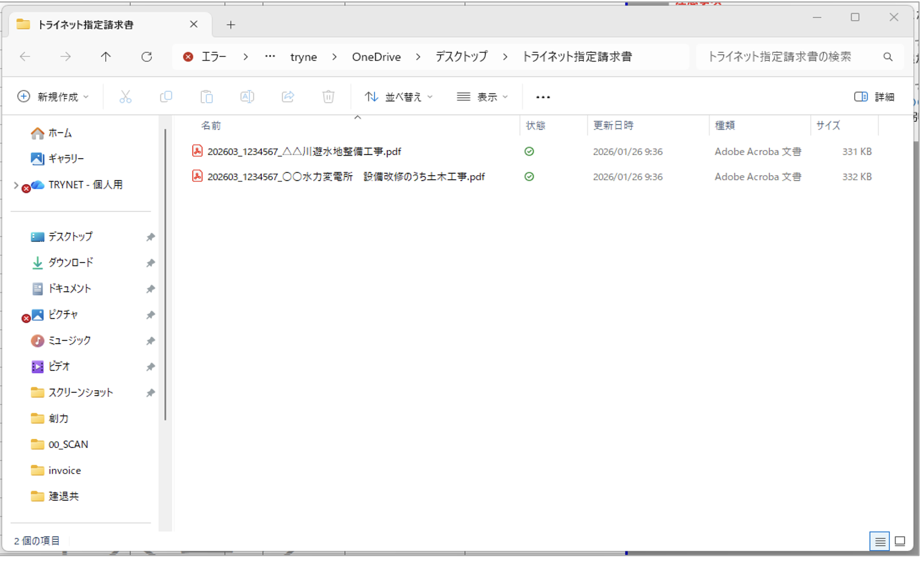Refresh the current folder view
The height and width of the screenshot is (569, 924).
coord(147,57)
